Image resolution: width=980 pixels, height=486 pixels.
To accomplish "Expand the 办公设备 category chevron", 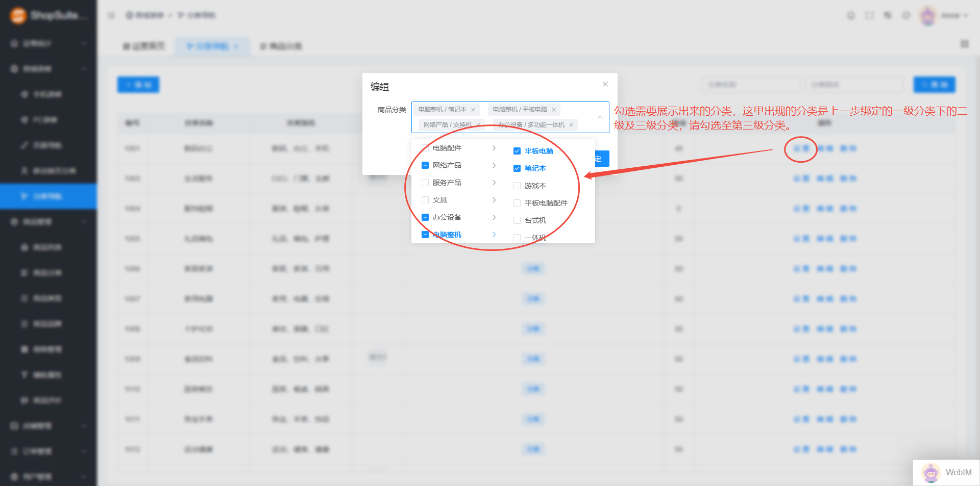I will pyautogui.click(x=494, y=217).
